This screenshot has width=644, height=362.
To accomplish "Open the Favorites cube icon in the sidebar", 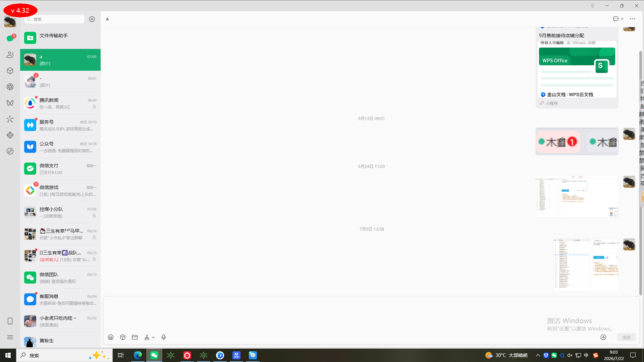I will (10, 71).
